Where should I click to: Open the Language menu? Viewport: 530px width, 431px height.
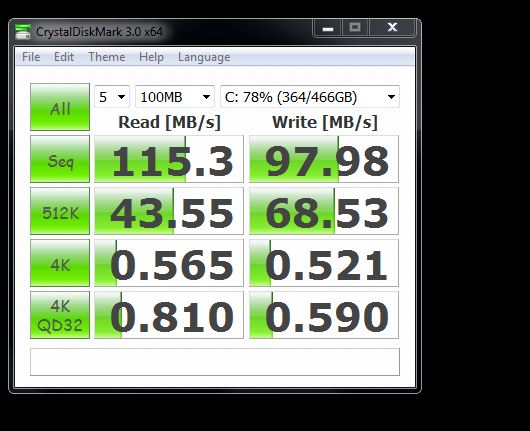tap(204, 57)
